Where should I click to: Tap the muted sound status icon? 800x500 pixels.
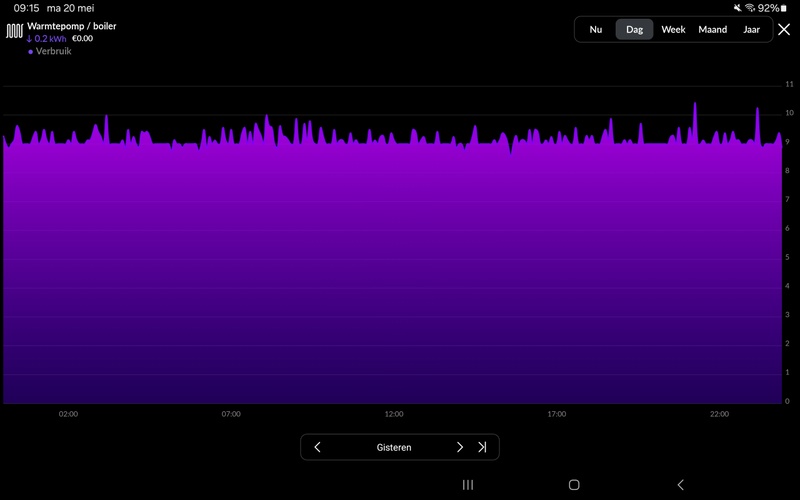pos(738,8)
